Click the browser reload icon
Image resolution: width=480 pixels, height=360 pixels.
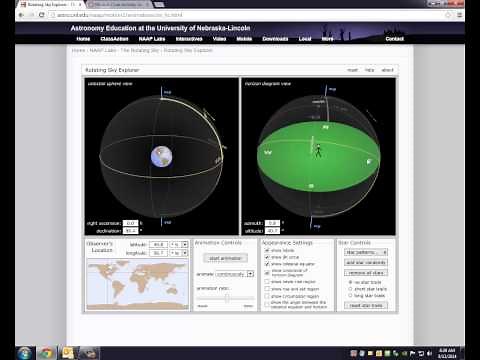point(42,15)
